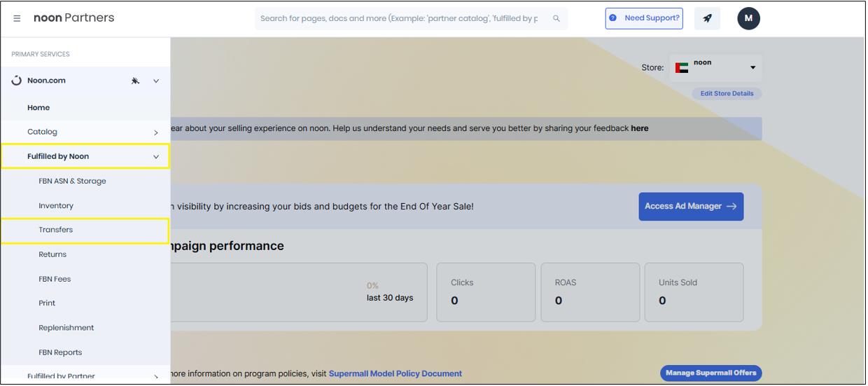The width and height of the screenshot is (868, 386).
Task: Click the PRIMARY SERVICES heading
Action: 41,55
